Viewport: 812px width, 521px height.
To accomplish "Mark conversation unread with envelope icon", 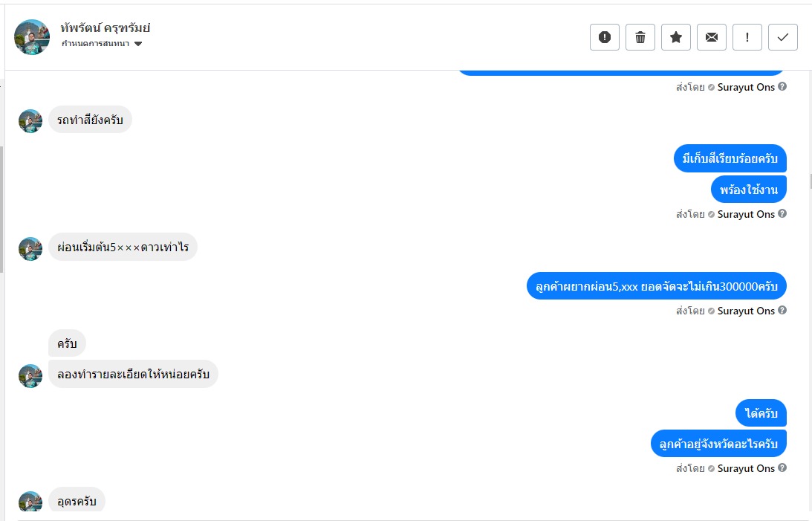I will [x=712, y=37].
